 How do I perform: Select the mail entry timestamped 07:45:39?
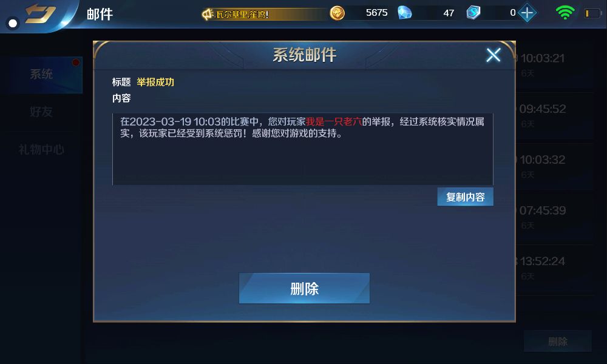[x=554, y=217]
